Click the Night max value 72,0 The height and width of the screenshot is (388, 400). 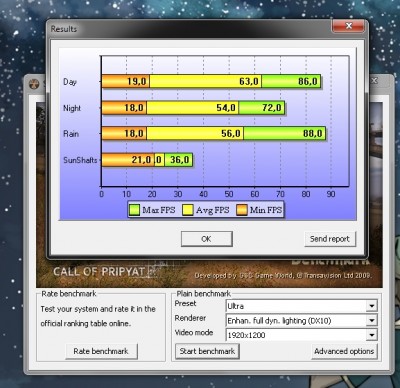point(272,108)
